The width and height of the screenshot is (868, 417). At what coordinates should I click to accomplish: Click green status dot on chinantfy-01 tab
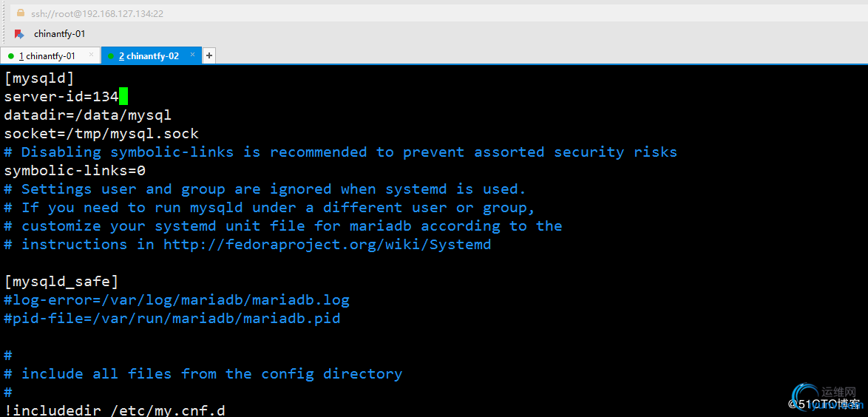pos(11,56)
